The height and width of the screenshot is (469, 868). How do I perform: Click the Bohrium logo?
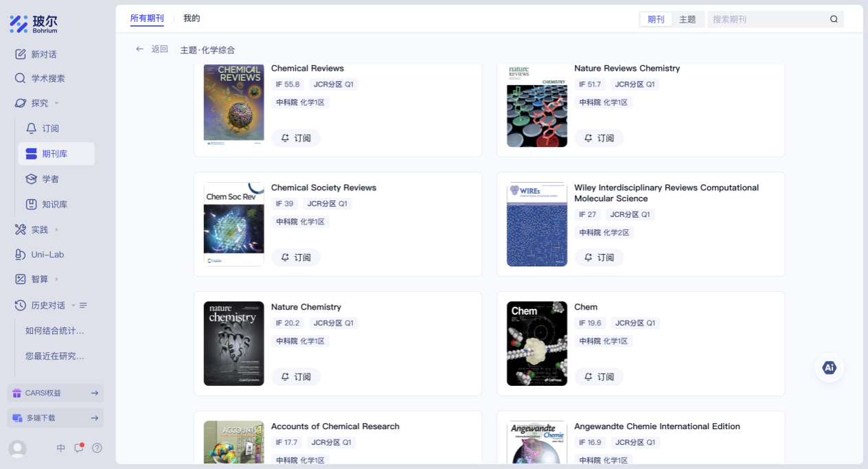point(34,24)
